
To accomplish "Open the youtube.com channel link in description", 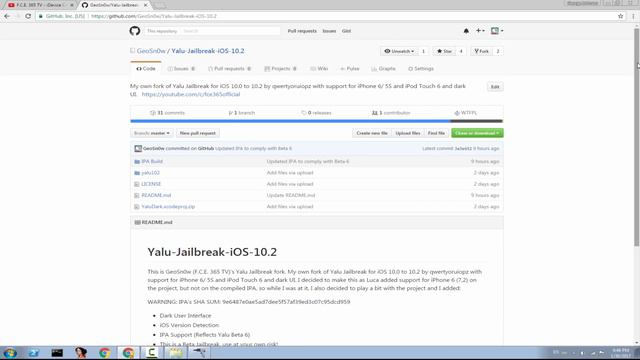I will click(191, 94).
